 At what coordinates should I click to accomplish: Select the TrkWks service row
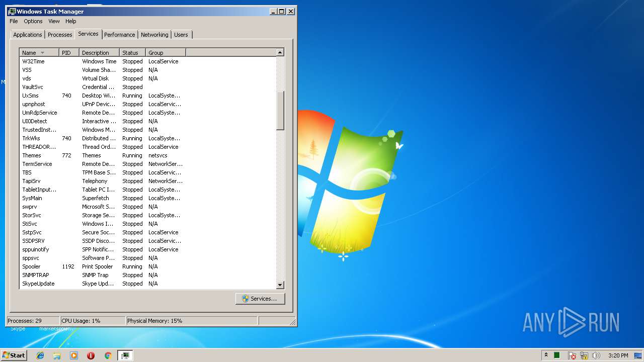pyautogui.click(x=148, y=138)
